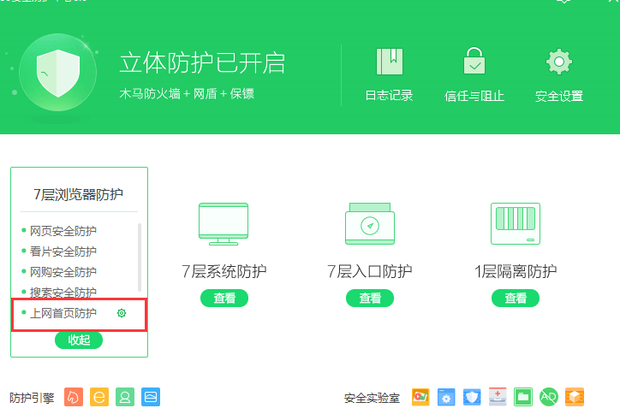The image size is (620, 420).
Task: Click the 日志记录 text label
Action: click(x=389, y=95)
